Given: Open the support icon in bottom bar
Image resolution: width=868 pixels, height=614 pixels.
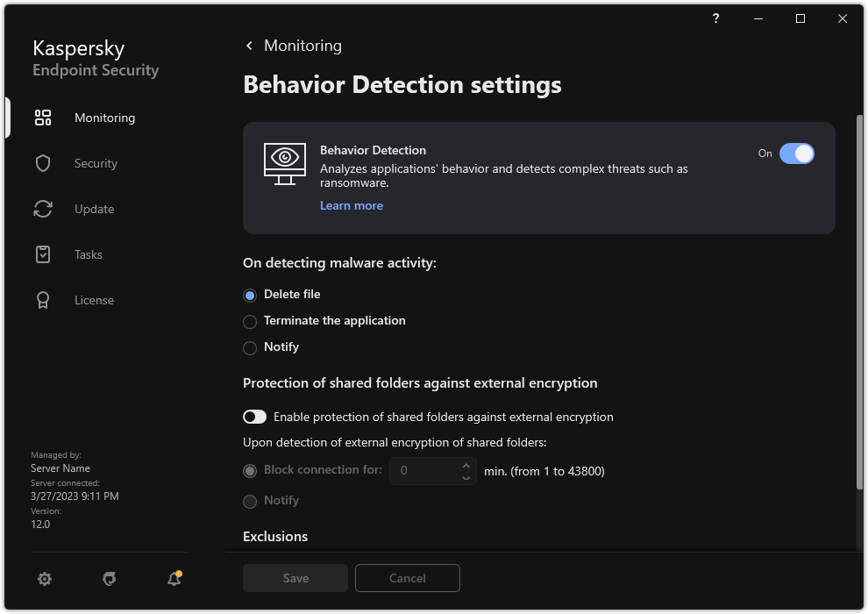Looking at the screenshot, I should pos(110,579).
